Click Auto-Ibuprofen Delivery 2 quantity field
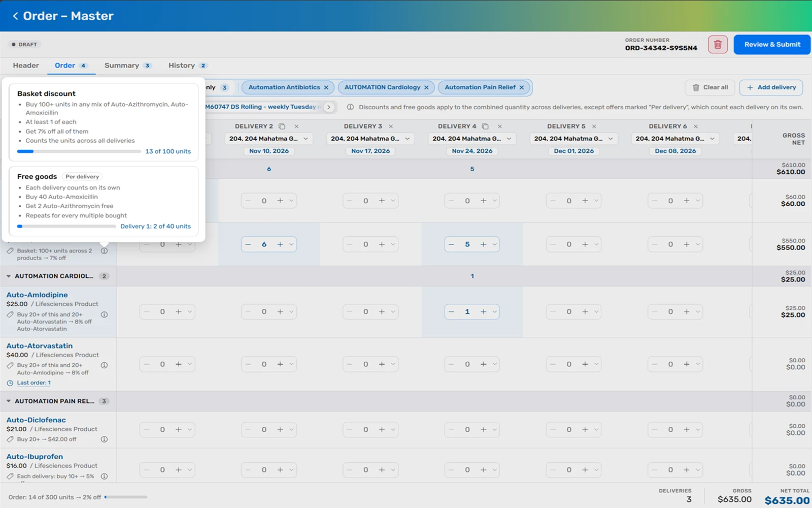Image resolution: width=812 pixels, height=508 pixels. pyautogui.click(x=264, y=470)
